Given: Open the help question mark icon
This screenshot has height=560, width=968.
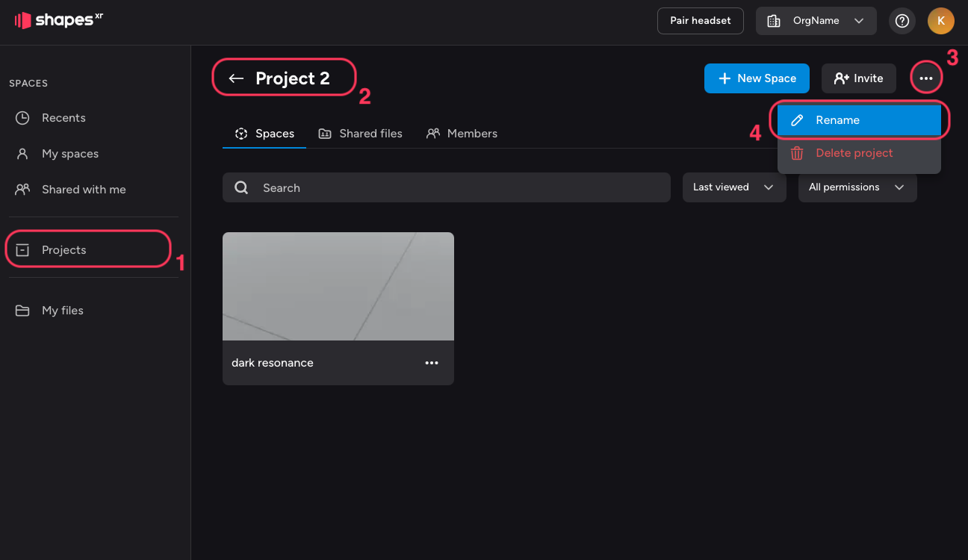Looking at the screenshot, I should click(902, 21).
